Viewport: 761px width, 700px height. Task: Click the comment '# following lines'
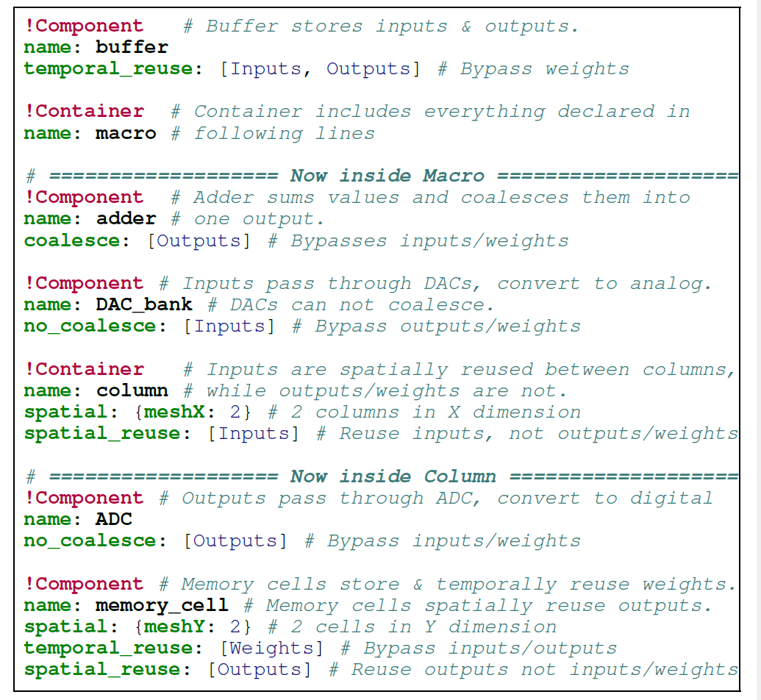click(274, 133)
